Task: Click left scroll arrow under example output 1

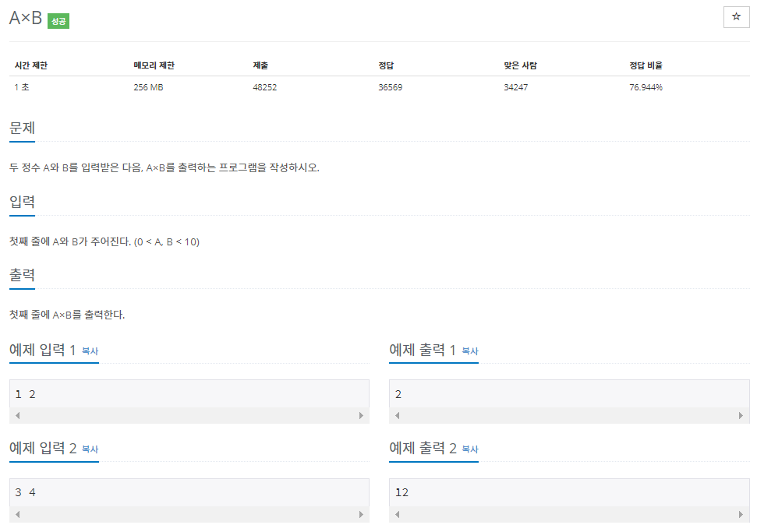Action: click(398, 415)
